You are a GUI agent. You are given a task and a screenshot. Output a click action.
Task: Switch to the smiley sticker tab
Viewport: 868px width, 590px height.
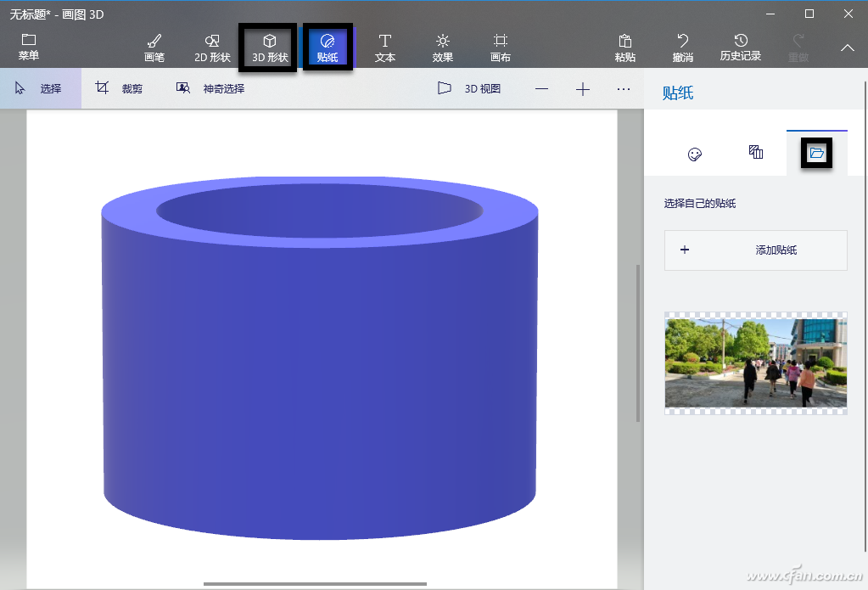(694, 154)
